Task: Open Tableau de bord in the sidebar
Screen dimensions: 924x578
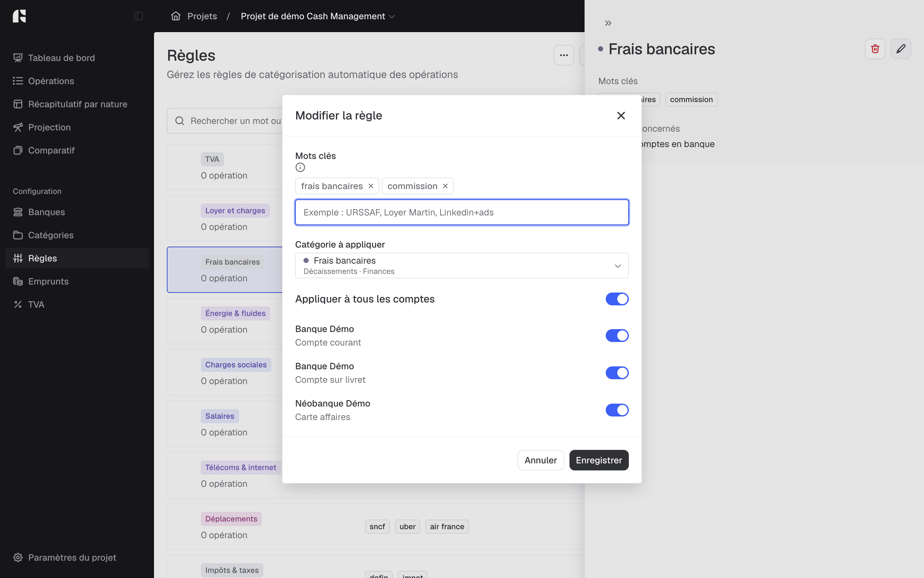Action: pos(77,58)
